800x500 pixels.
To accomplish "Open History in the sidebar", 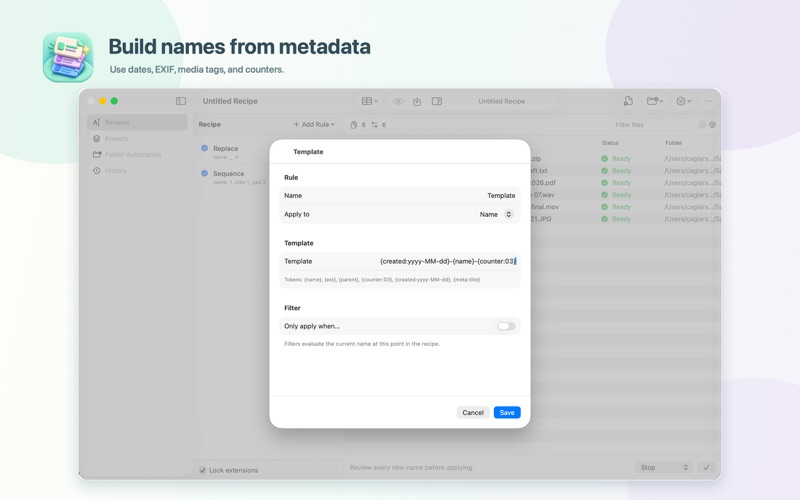I will [x=137, y=170].
